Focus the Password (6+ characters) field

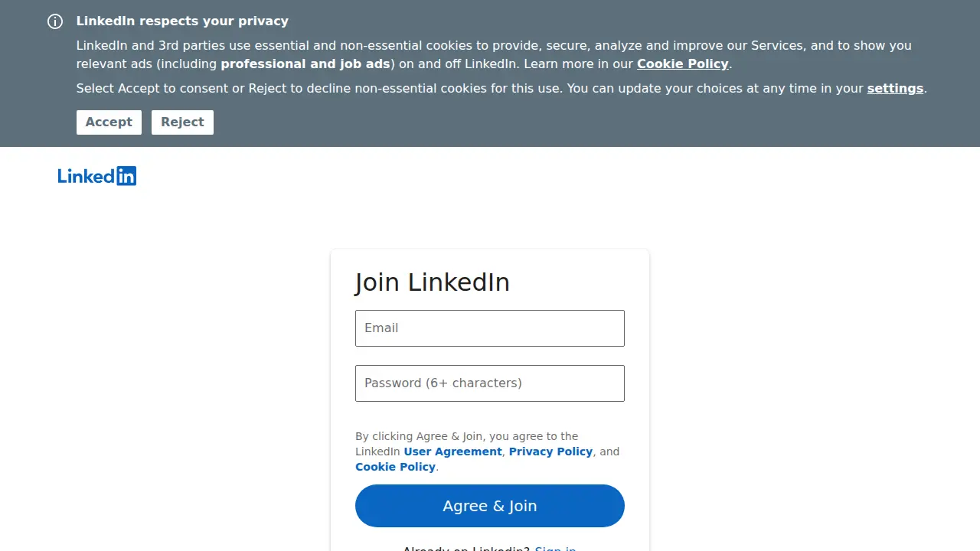pos(490,383)
